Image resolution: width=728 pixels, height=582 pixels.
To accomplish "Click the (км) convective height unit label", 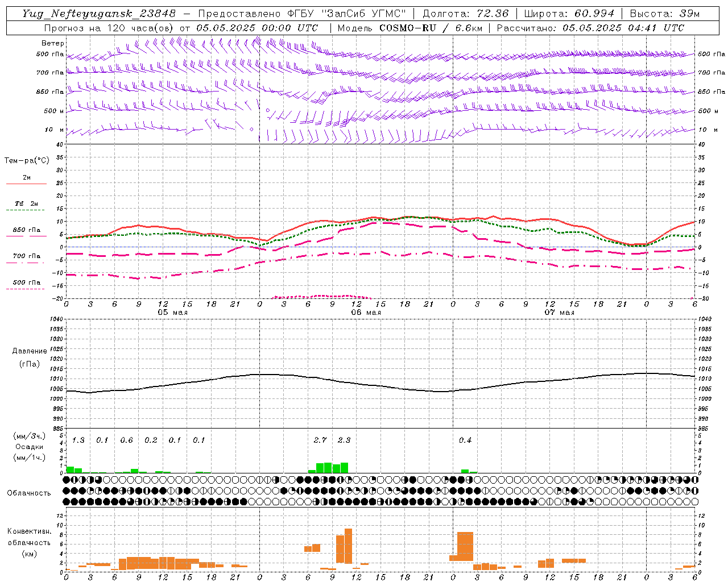I will tap(29, 554).
